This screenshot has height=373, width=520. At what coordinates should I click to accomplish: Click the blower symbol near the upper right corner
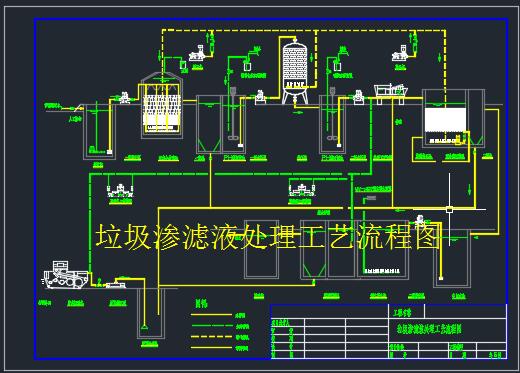pos(400,53)
